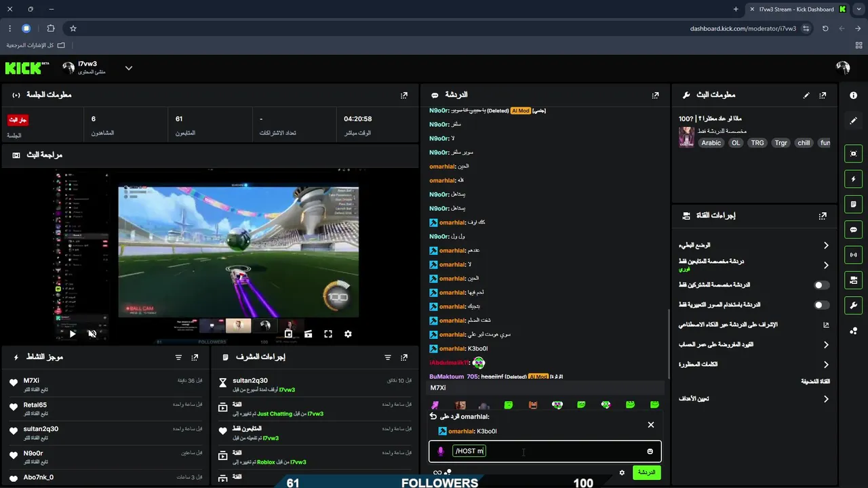Pop out the channel actions panel

(823, 216)
